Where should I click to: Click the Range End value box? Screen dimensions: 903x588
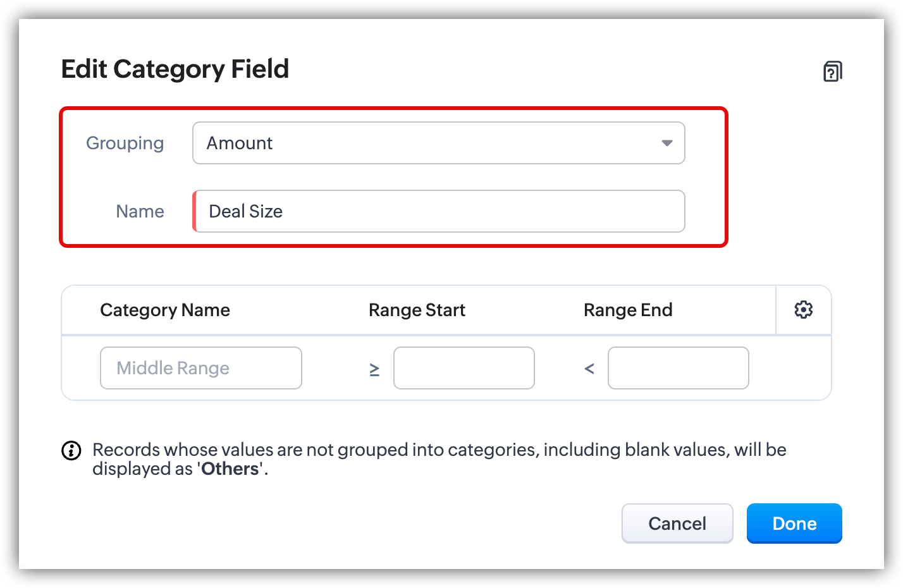point(678,368)
